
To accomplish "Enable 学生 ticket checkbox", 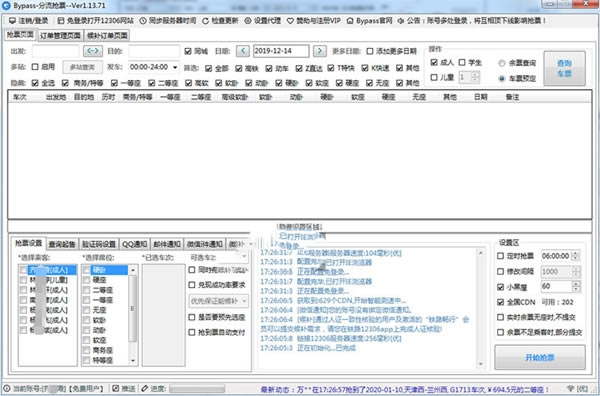I will coord(462,62).
